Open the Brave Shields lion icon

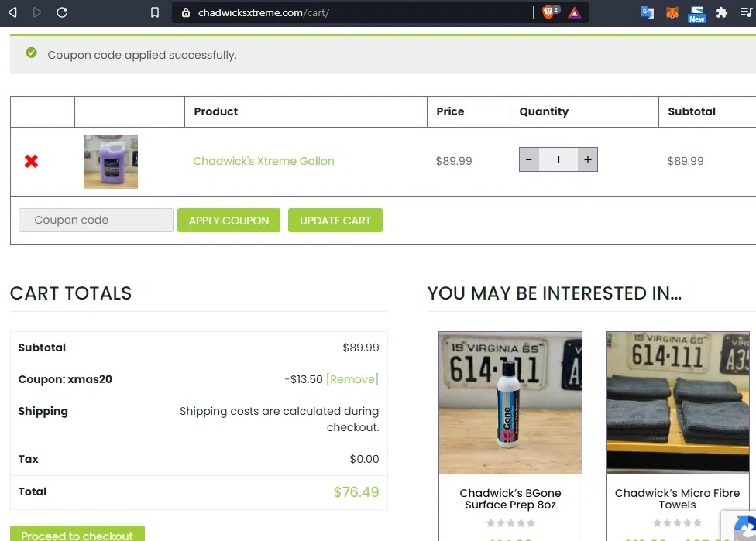548,12
